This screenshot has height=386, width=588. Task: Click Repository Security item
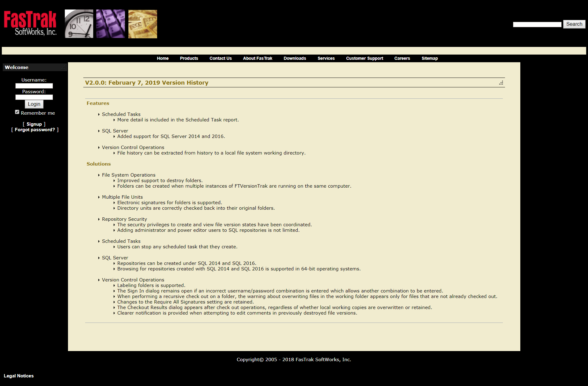124,219
